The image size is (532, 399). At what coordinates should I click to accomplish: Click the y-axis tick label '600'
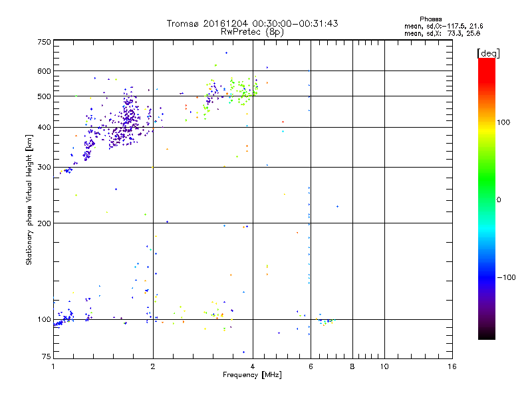point(44,71)
